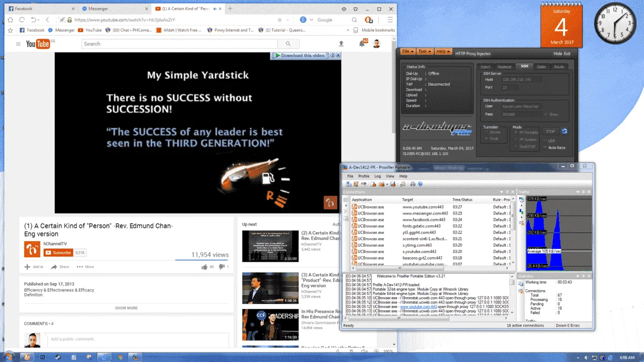Open the Log menu in Proxifier
The width and height of the screenshot is (644, 362).
[377, 176]
